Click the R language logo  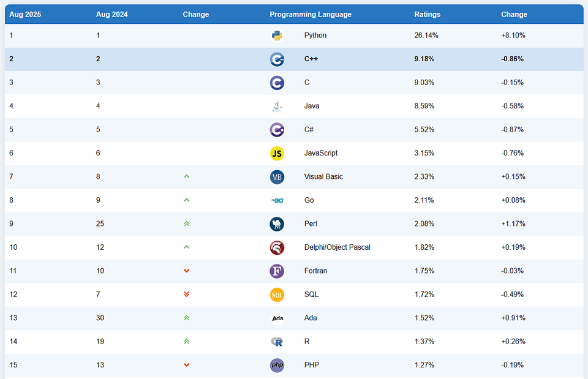coord(277,342)
